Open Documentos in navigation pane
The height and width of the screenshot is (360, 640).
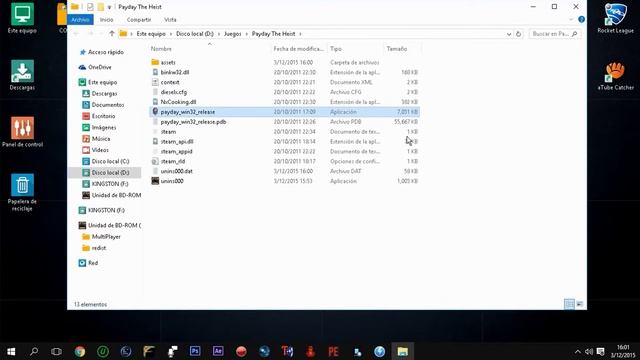point(108,105)
